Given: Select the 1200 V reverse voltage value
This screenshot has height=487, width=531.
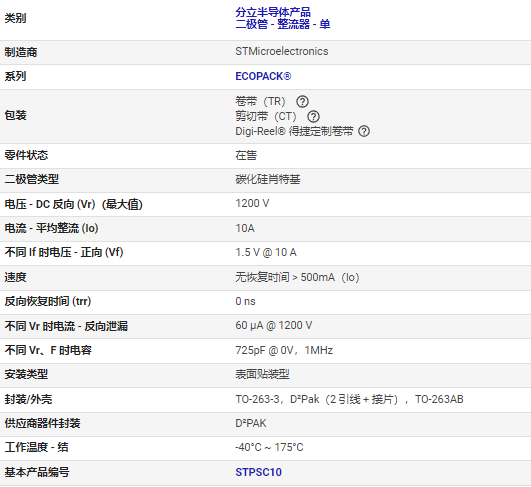Looking at the screenshot, I should 252,203.
